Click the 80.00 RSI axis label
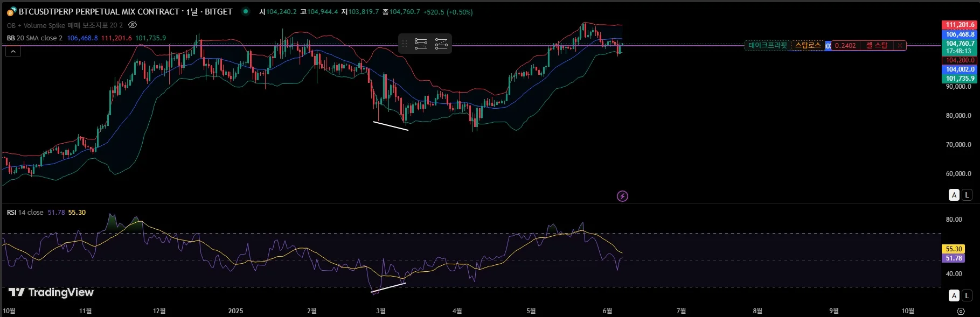The width and height of the screenshot is (980, 317). 954,220
